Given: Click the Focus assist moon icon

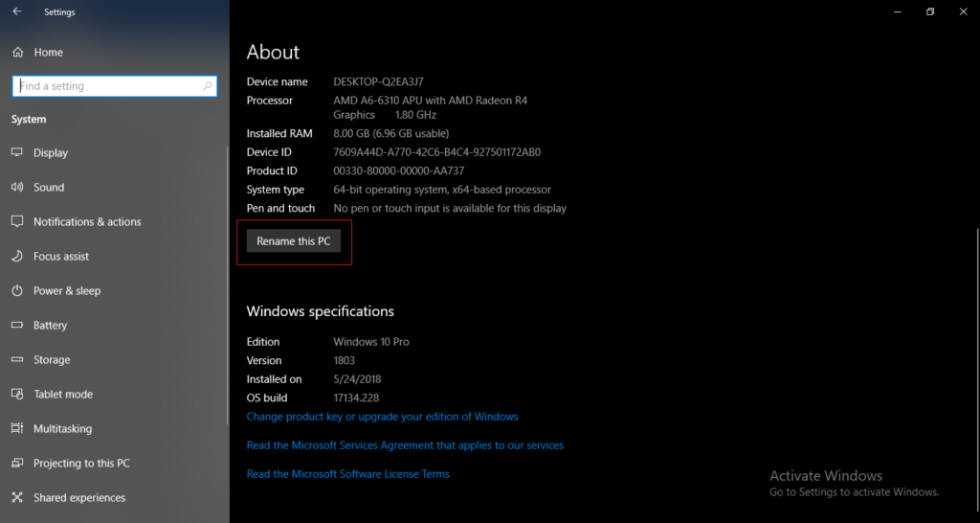Looking at the screenshot, I should [17, 256].
